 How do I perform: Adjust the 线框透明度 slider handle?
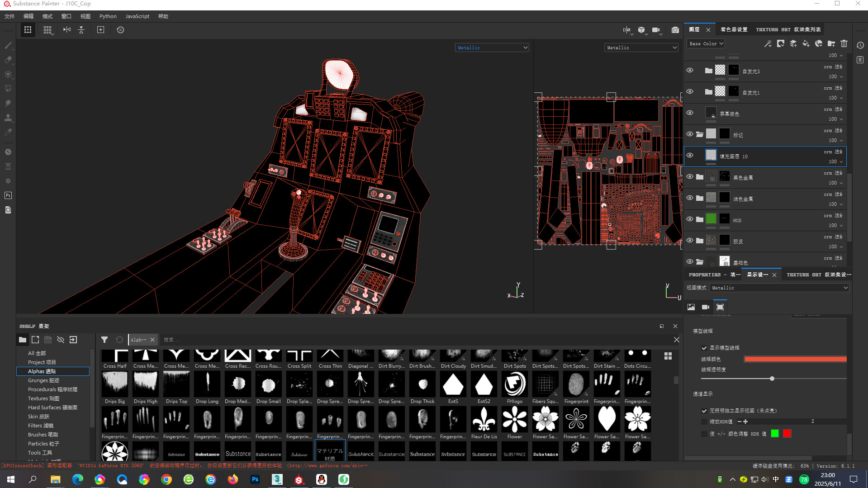(x=772, y=379)
